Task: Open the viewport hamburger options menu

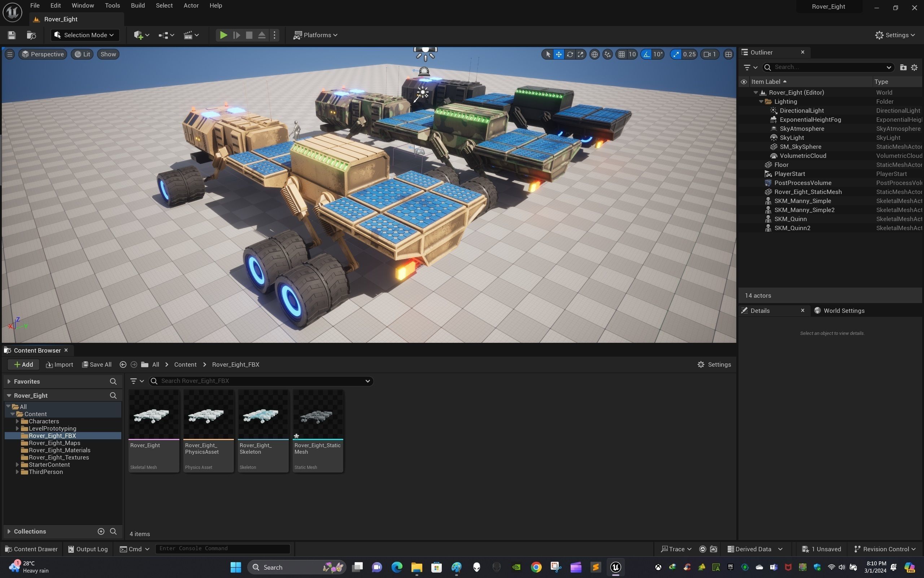Action: (10, 54)
